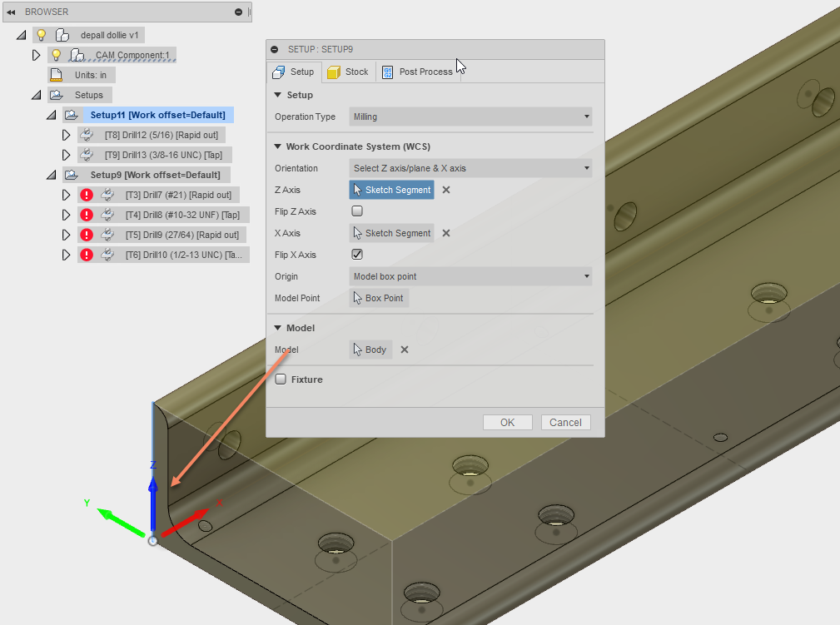Switch to the Setup tab
This screenshot has width=840, height=625.
pos(293,72)
